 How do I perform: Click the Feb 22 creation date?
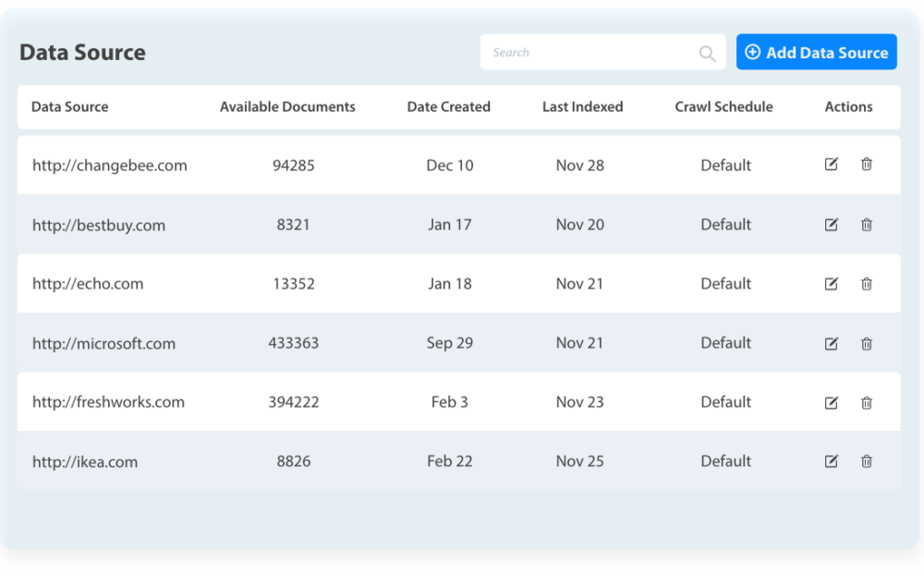coord(450,461)
